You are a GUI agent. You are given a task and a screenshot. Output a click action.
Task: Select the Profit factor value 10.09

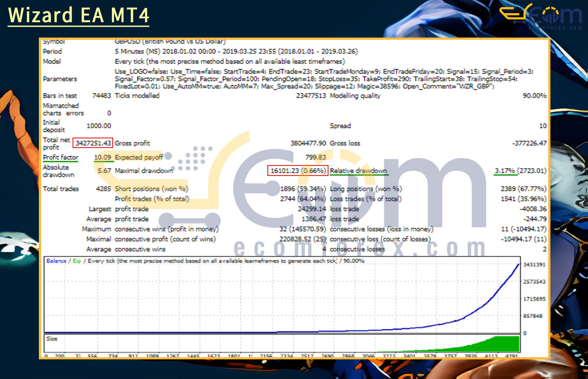[103, 157]
